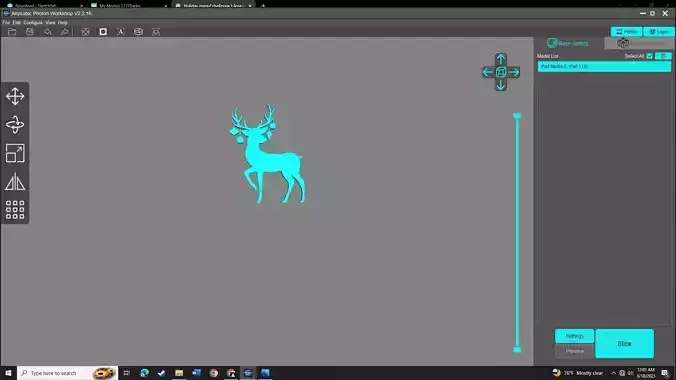Open the Help menu
Viewport: 676px width, 380px height.
pos(63,22)
